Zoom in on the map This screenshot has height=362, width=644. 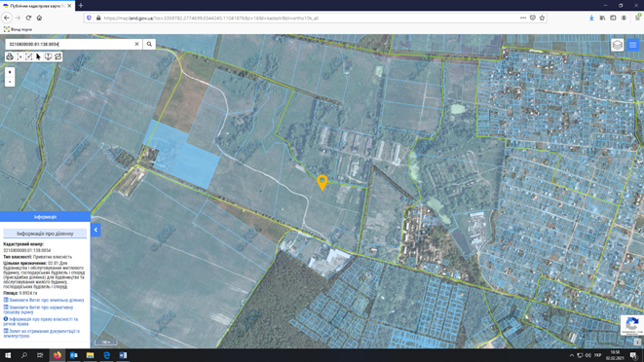point(10,72)
